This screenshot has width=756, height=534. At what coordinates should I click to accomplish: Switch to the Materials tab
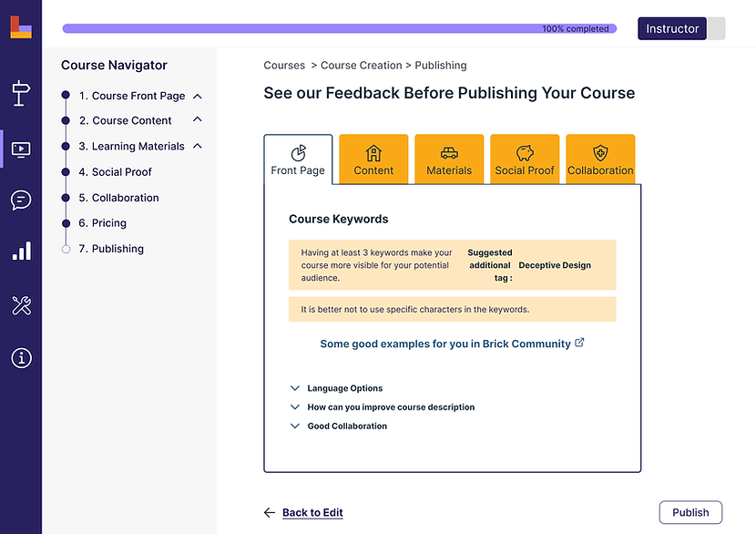tap(449, 159)
